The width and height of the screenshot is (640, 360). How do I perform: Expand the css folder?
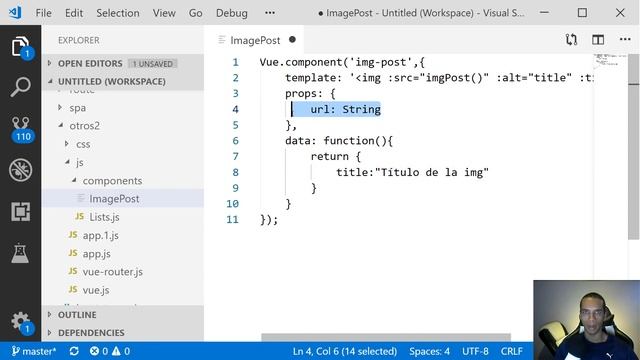[122, 144]
